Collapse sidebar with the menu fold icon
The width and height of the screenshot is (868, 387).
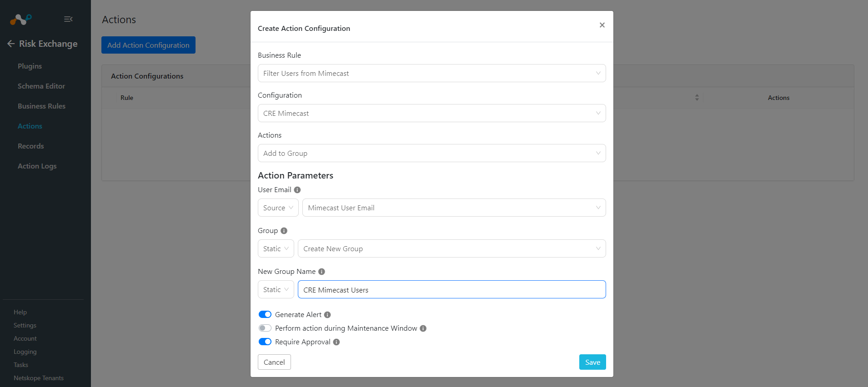tap(68, 19)
